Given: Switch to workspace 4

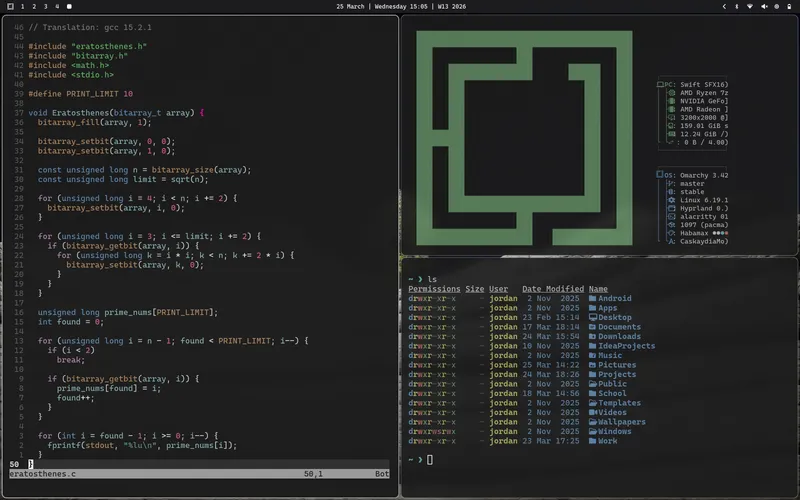Looking at the screenshot, I should [x=57, y=7].
